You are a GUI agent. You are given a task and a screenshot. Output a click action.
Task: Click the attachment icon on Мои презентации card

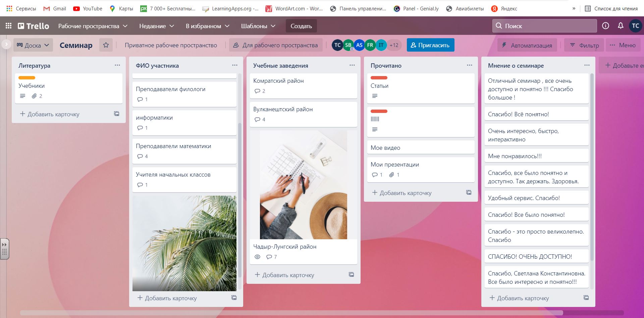point(391,175)
